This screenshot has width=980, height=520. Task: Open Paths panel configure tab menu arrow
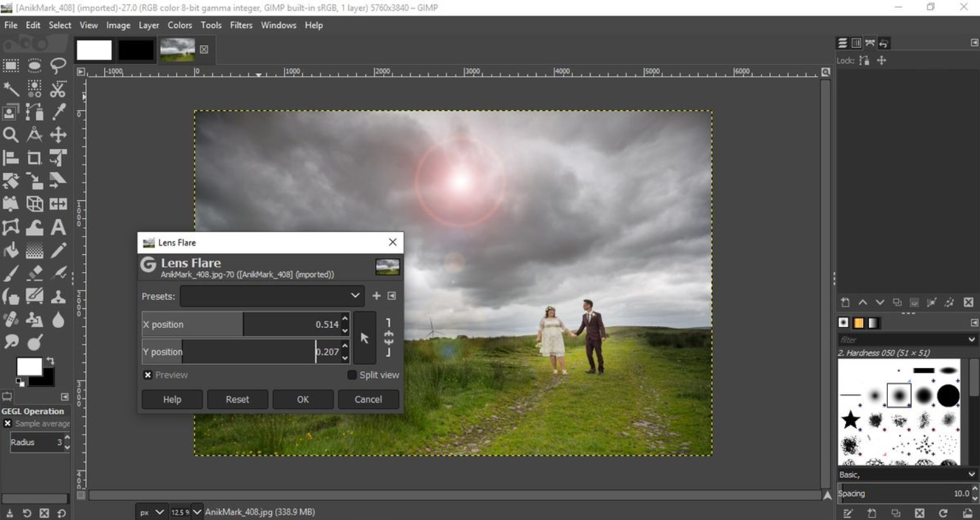pyautogui.click(x=974, y=43)
